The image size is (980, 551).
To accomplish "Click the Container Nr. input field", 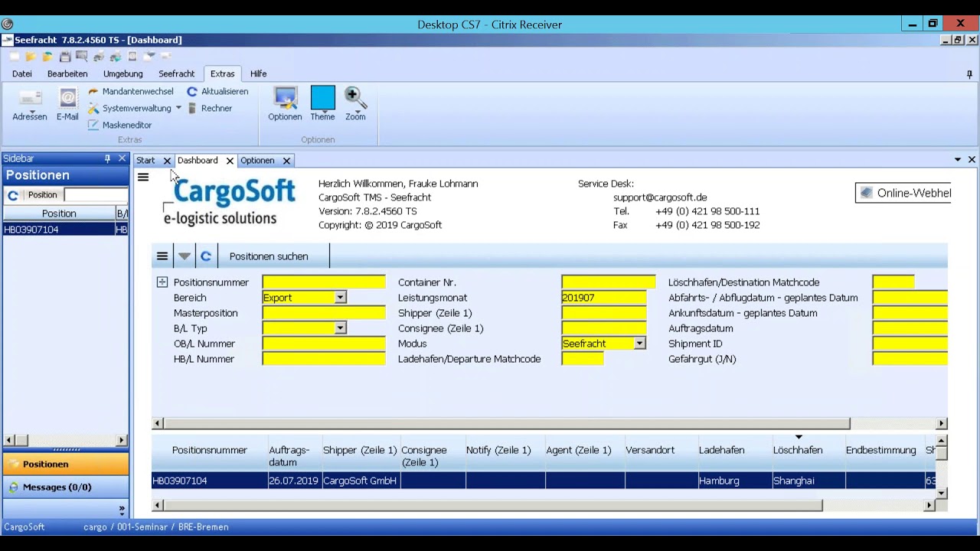I will click(609, 282).
